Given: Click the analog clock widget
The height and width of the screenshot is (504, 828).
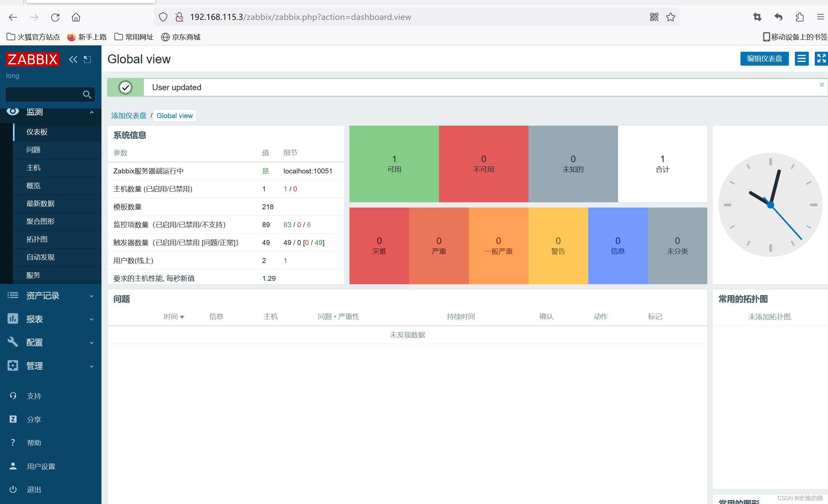Looking at the screenshot, I should (770, 205).
